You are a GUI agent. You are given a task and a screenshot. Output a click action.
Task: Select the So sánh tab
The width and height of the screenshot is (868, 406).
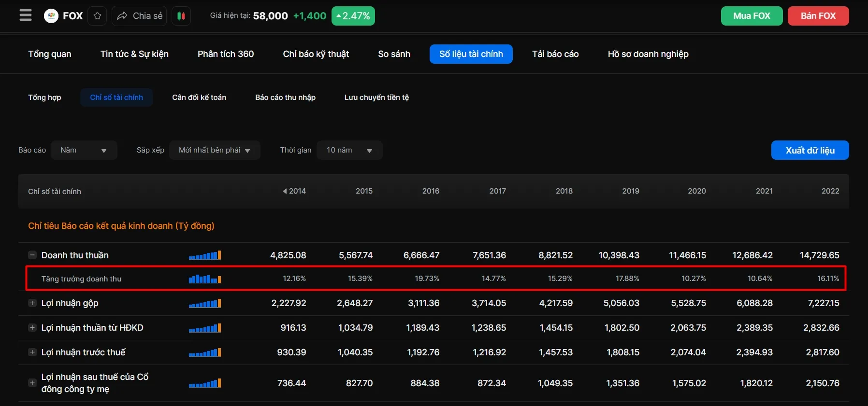tap(394, 54)
